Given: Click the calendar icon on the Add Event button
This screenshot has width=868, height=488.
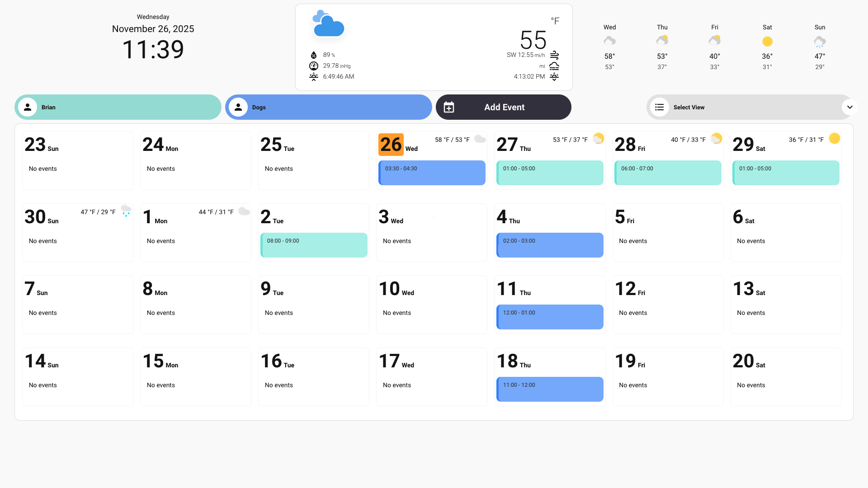Looking at the screenshot, I should [449, 107].
